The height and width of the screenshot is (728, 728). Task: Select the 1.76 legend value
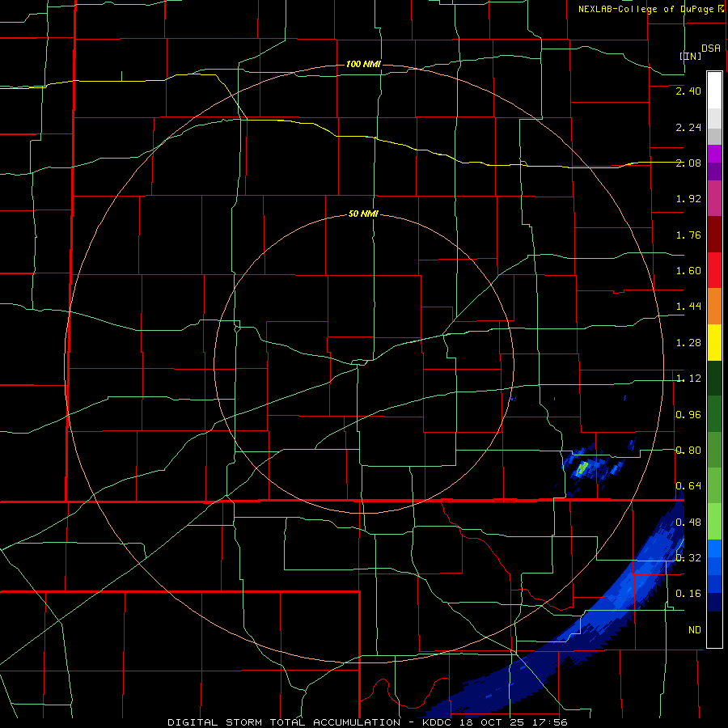click(x=688, y=235)
